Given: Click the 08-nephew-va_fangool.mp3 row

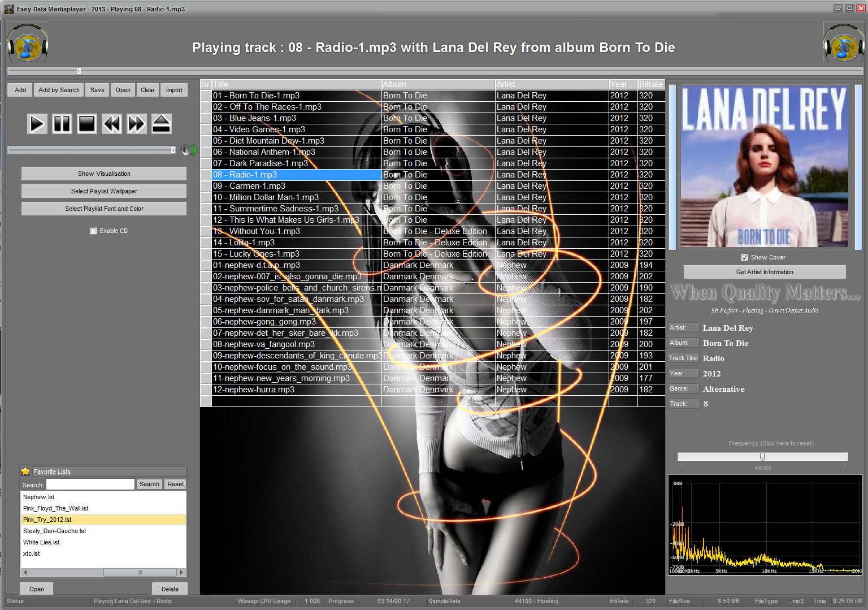Looking at the screenshot, I should pyautogui.click(x=297, y=344).
